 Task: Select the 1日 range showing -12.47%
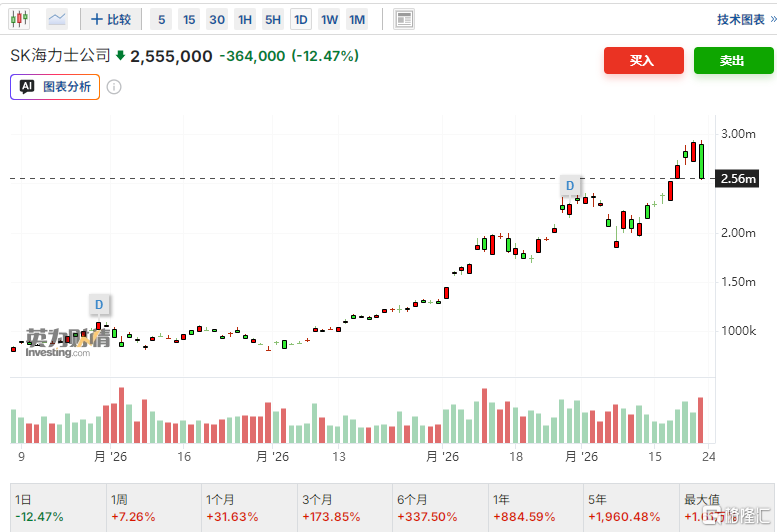[58, 508]
